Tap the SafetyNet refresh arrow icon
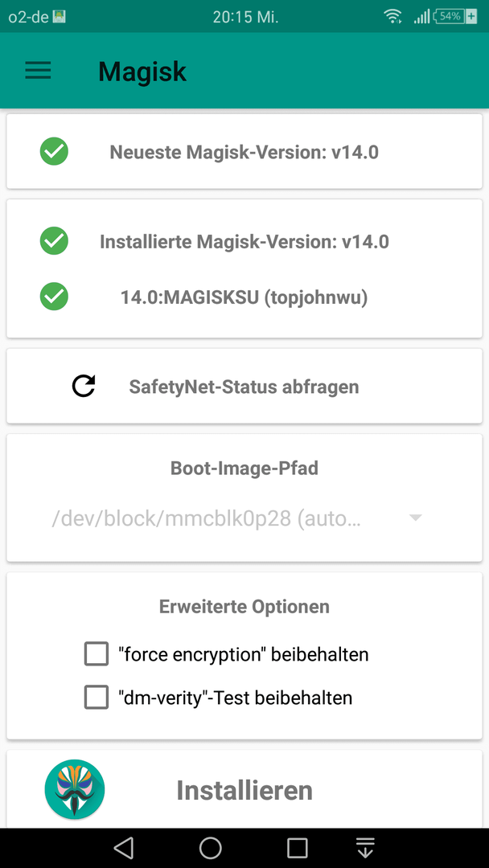 click(x=84, y=386)
